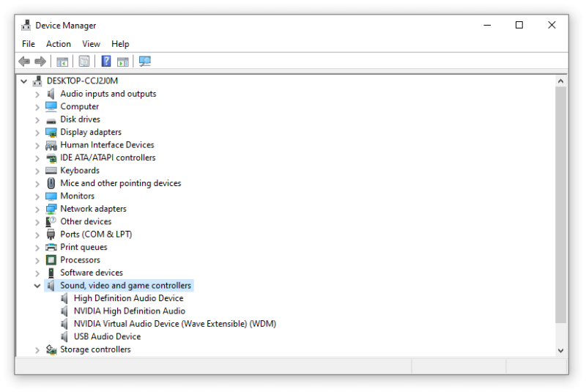Click the Computer category monitor icon
Screen dimensions: 586x392
click(x=51, y=106)
